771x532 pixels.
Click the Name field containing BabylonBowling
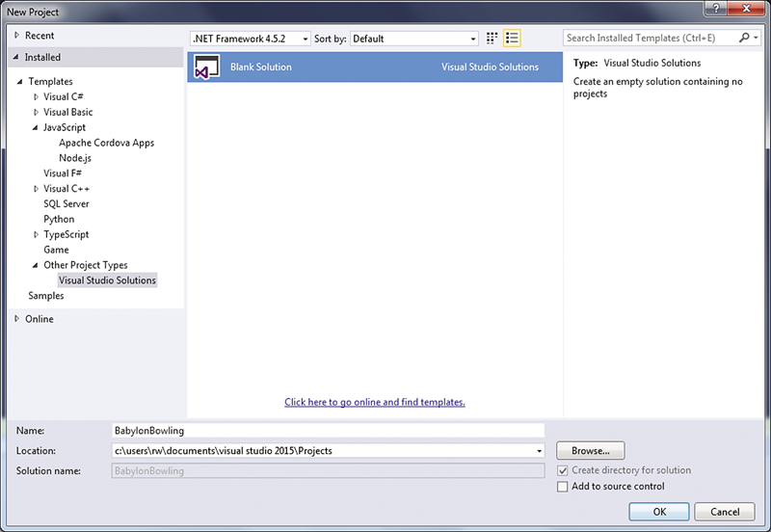(328, 430)
